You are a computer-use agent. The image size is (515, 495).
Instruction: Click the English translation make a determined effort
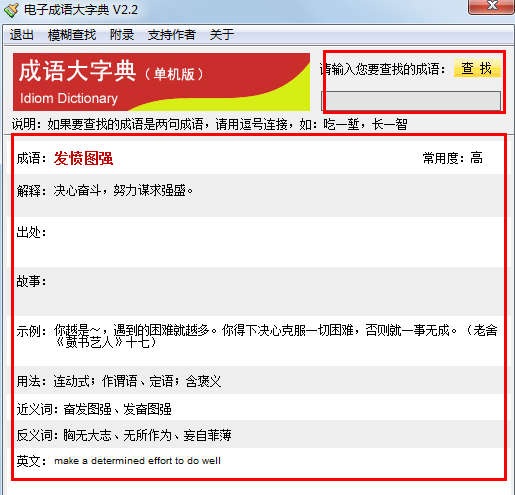click(x=137, y=461)
